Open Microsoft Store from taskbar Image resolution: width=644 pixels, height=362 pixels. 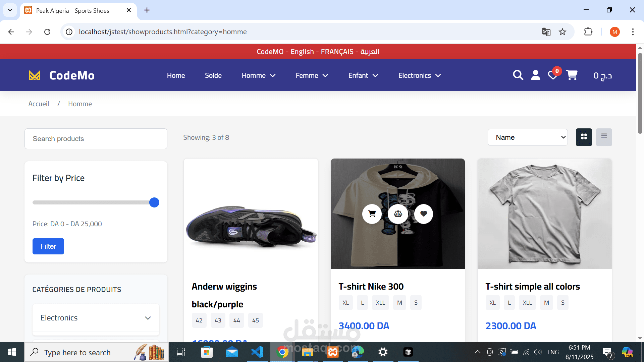point(207,352)
